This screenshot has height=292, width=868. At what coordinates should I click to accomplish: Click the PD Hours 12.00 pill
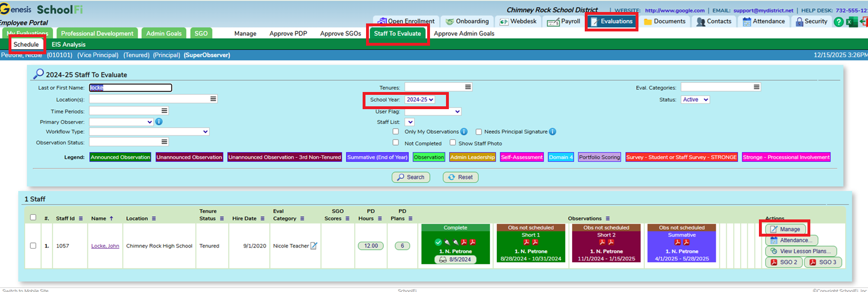point(371,246)
